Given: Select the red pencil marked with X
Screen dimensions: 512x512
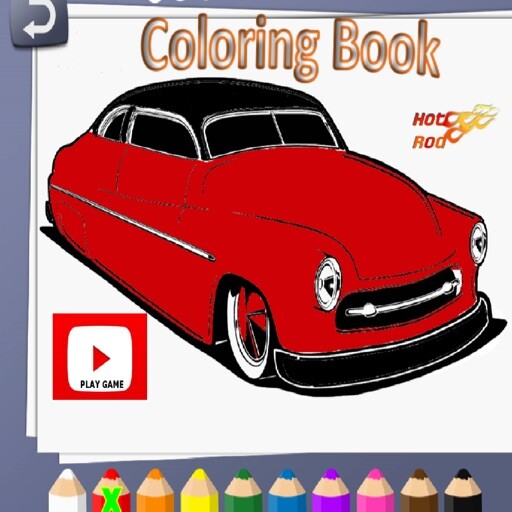Looking at the screenshot, I should point(111,490).
